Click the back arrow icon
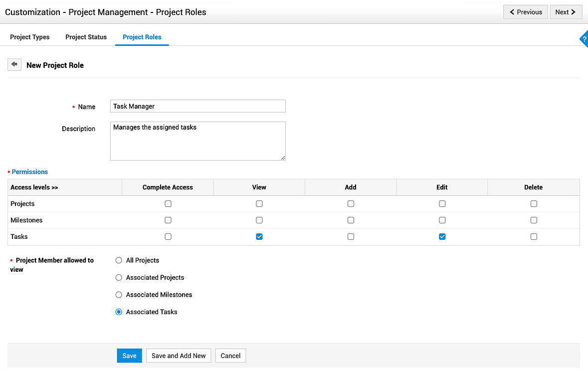The image size is (588, 371). pos(14,65)
